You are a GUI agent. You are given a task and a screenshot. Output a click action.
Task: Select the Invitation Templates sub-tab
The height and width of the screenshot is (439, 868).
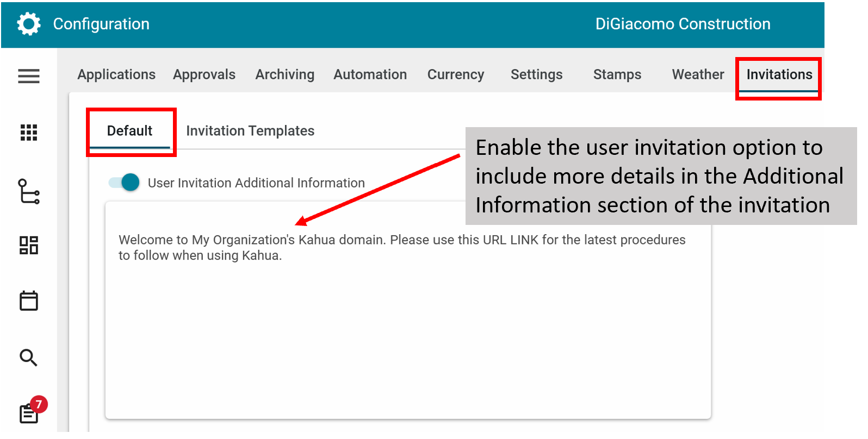pyautogui.click(x=250, y=131)
